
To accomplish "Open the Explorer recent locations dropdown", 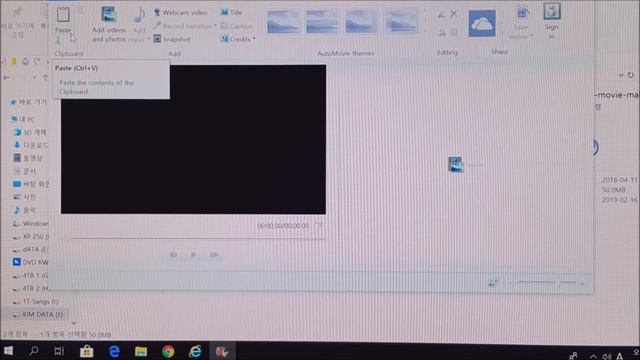I will coord(34,77).
